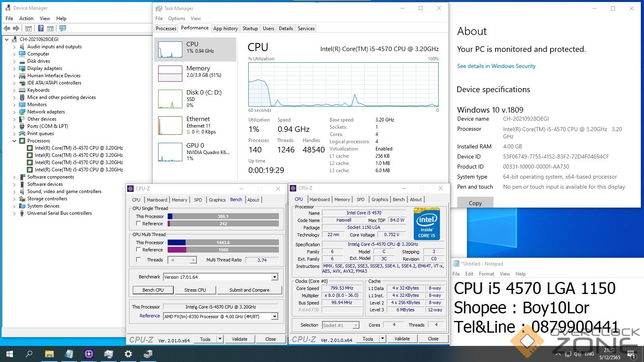The image size is (644, 362).
Task: Click the blue Help icon in Device Manager
Action: pyautogui.click(x=41, y=29)
